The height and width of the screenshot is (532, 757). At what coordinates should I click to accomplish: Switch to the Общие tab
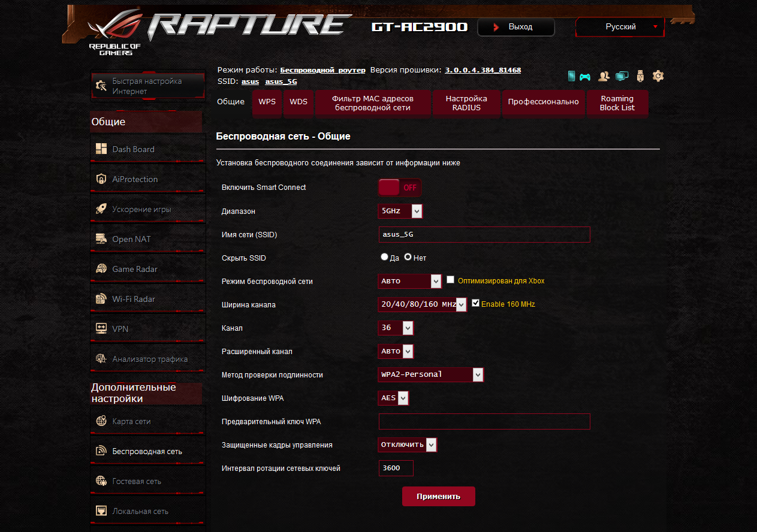coord(231,102)
